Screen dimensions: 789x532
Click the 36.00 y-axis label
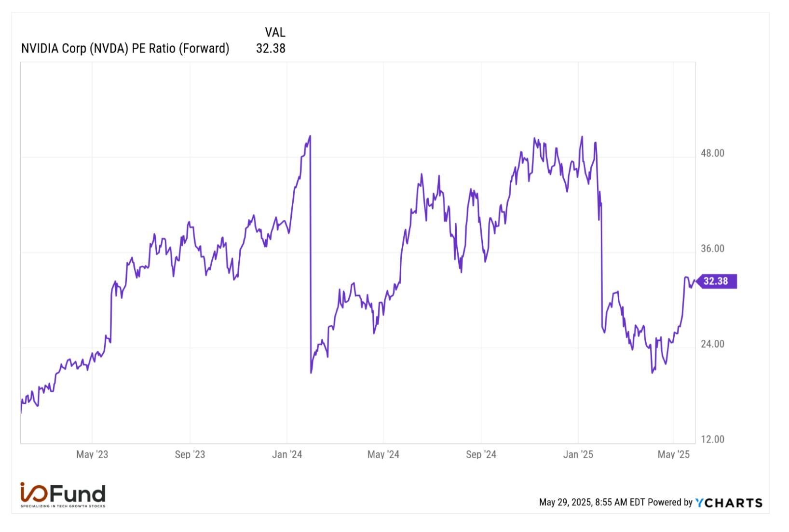point(712,249)
